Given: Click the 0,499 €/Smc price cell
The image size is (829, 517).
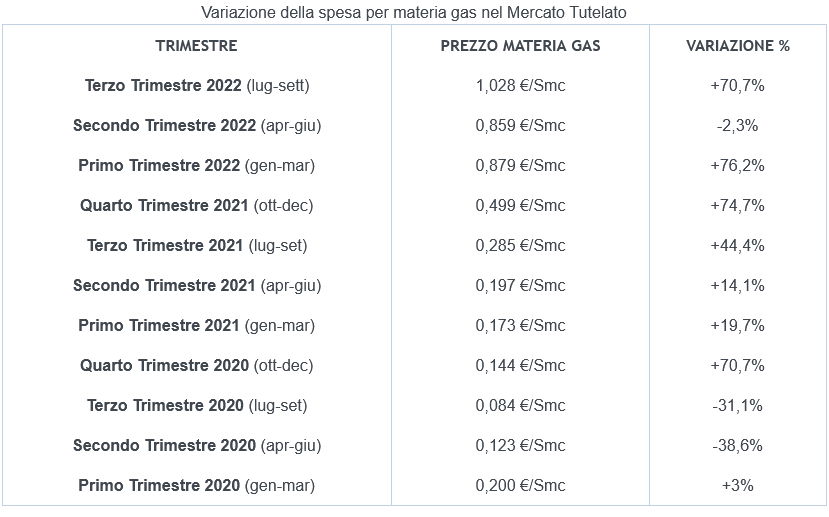Looking at the screenshot, I should click(520, 206).
